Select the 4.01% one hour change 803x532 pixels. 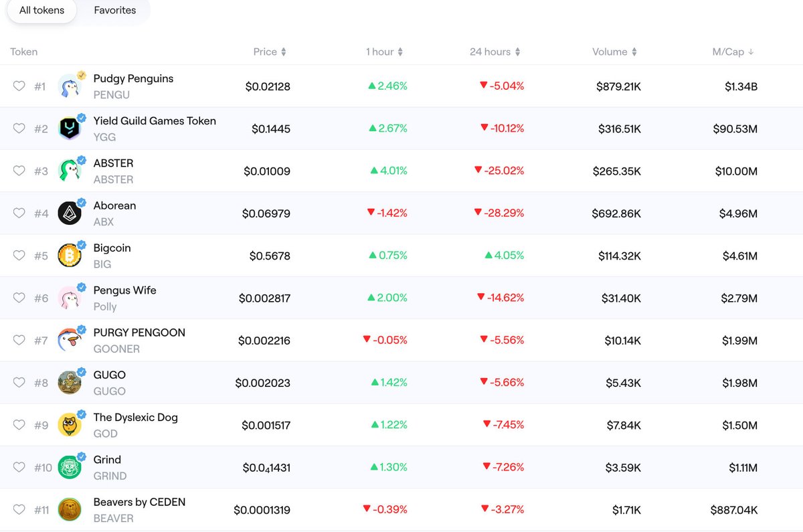tap(389, 171)
